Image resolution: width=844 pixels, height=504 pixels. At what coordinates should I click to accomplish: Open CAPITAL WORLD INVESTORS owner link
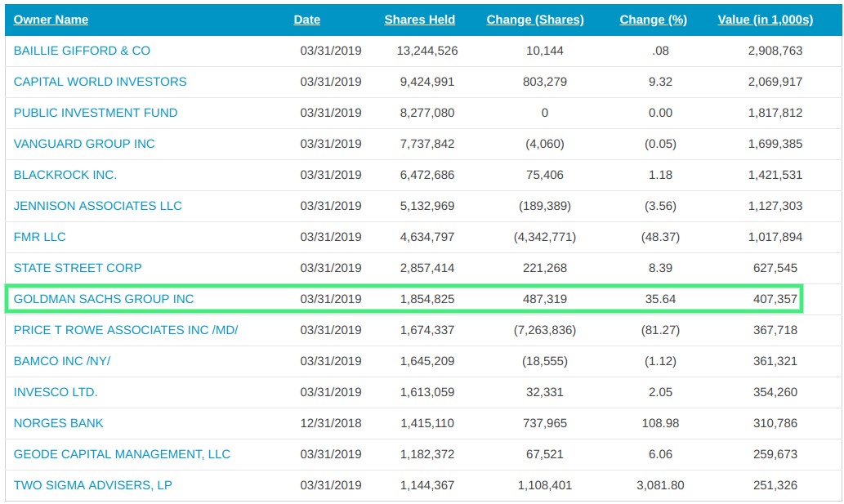pos(100,82)
